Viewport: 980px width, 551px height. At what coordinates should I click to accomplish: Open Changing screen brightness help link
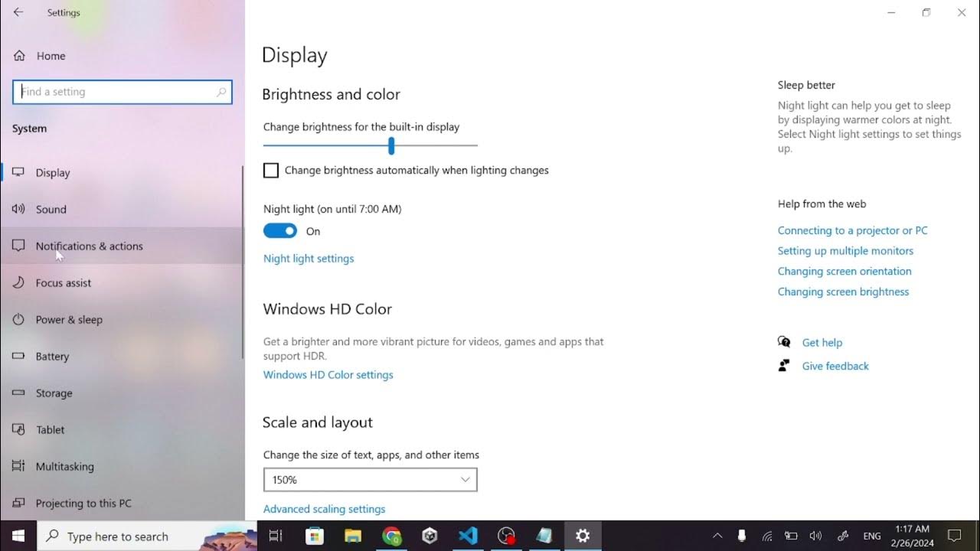(x=843, y=292)
